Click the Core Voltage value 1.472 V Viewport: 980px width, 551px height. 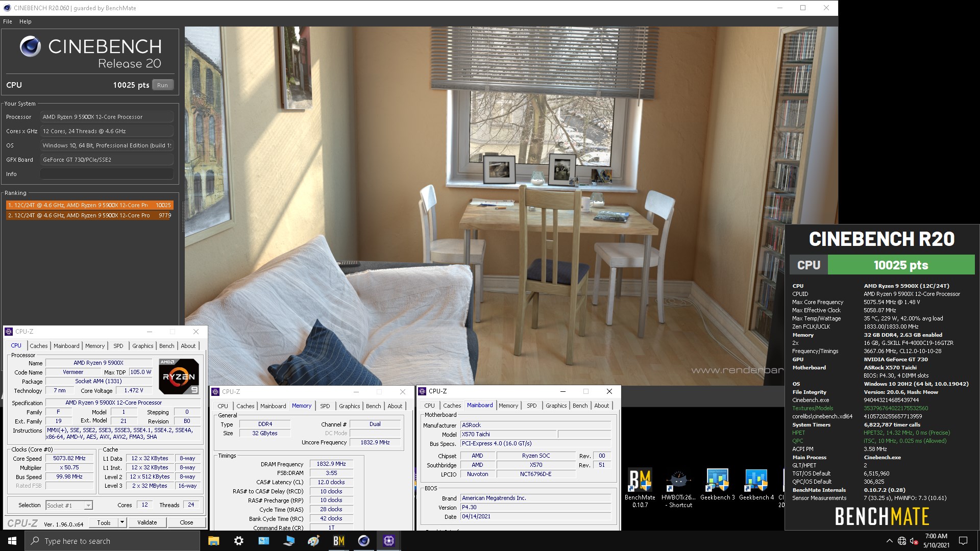pyautogui.click(x=134, y=391)
